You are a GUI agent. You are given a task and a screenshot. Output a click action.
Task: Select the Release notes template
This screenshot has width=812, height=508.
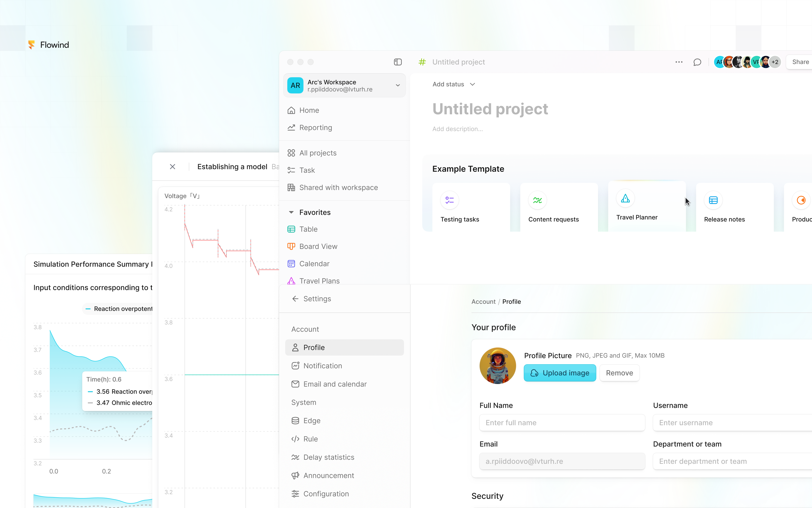coord(735,207)
